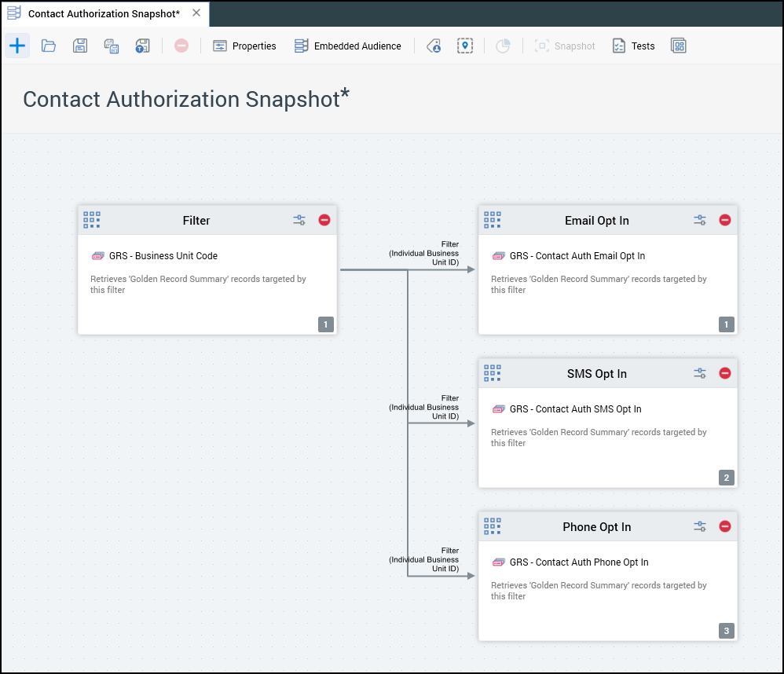Open an existing audience via the folder icon

pos(49,46)
